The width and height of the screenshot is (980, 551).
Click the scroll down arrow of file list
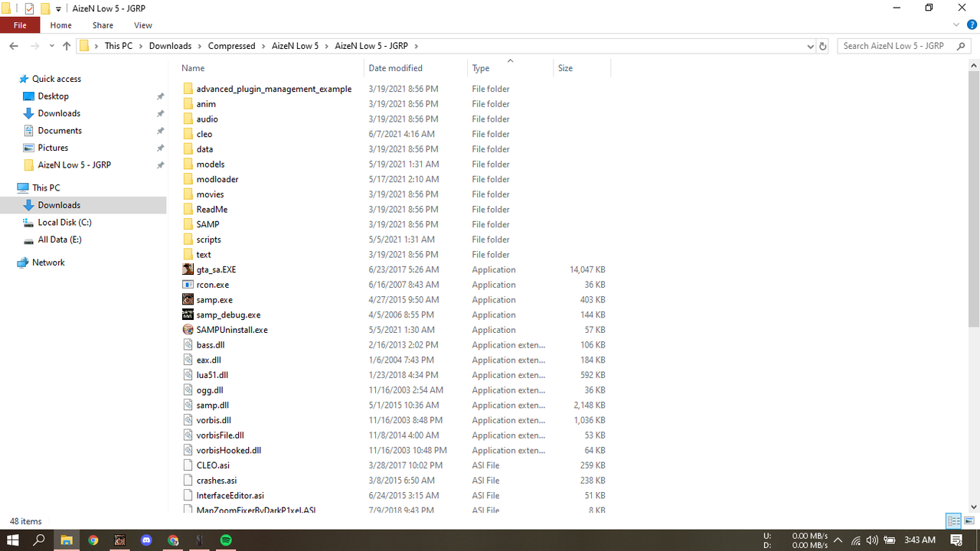[974, 507]
